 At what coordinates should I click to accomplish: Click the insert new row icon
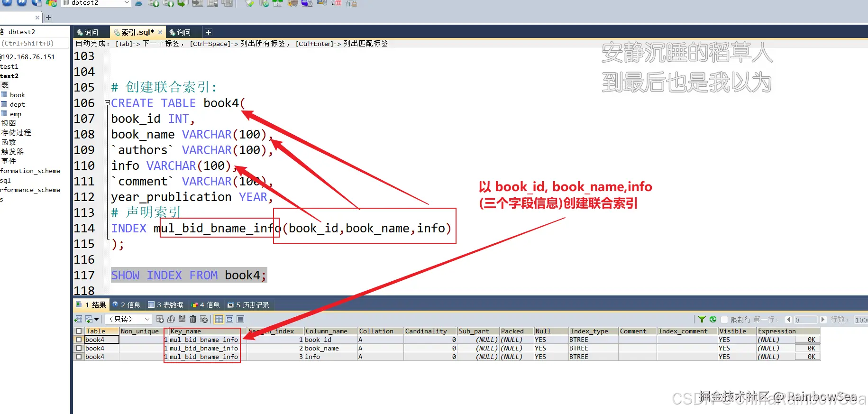pyautogui.click(x=160, y=319)
